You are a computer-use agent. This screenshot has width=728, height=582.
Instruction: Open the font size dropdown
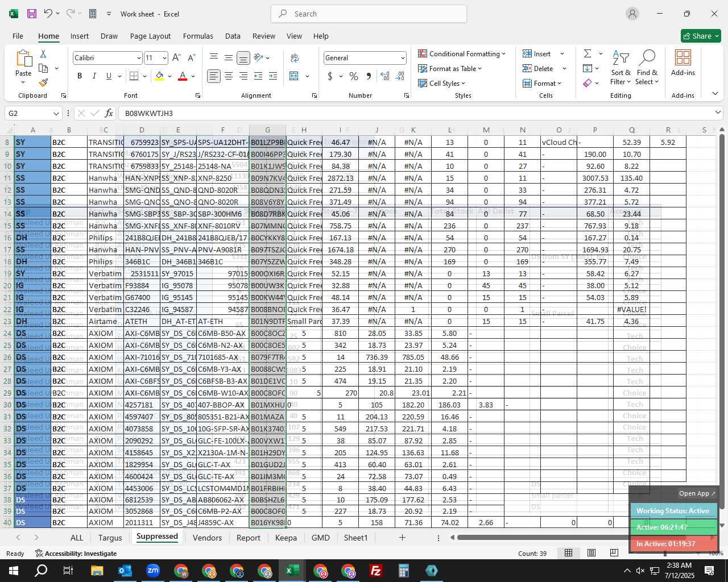pyautogui.click(x=164, y=58)
